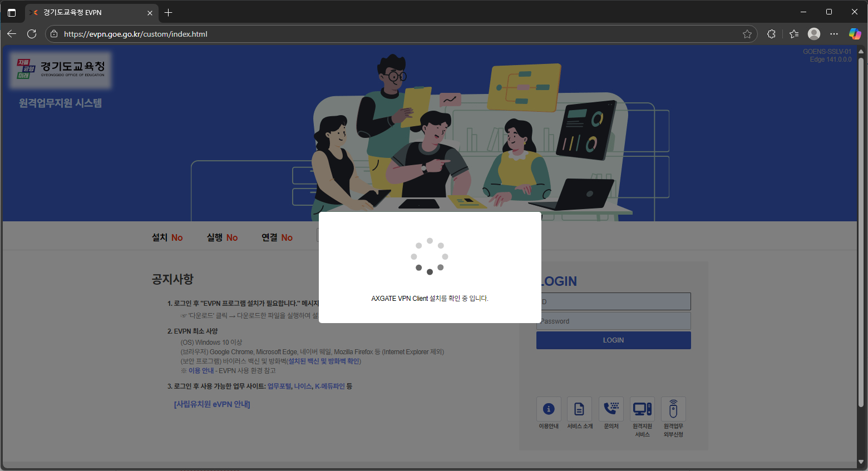The image size is (868, 471).
Task: Click the 업무포털 link
Action: pyautogui.click(x=279, y=386)
